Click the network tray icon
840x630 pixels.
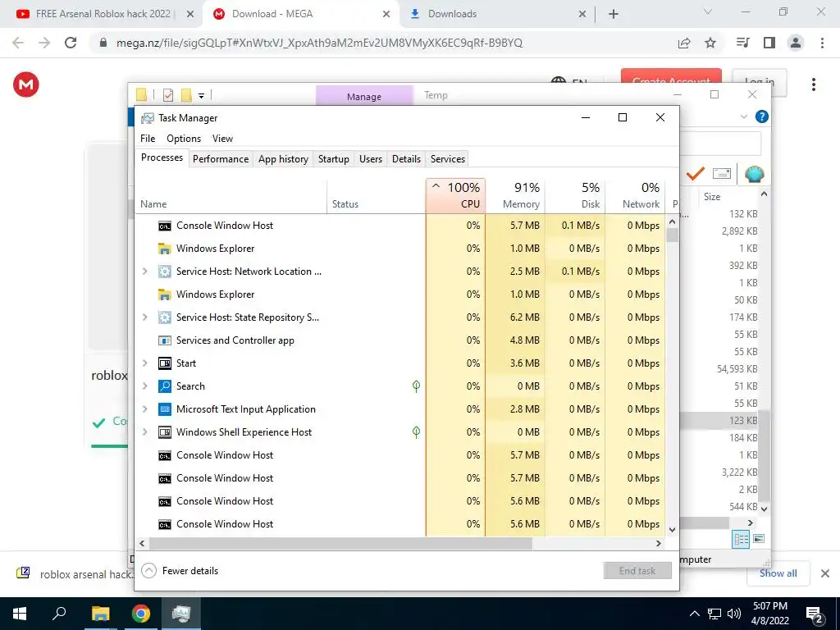714,614
